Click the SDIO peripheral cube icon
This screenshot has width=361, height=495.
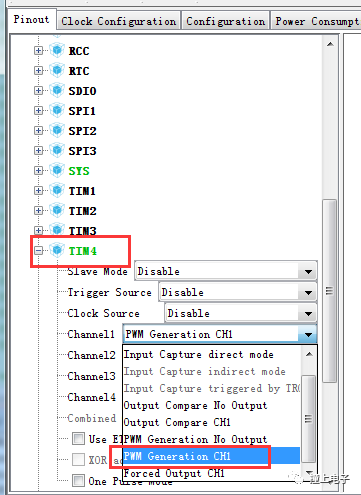pos(57,91)
